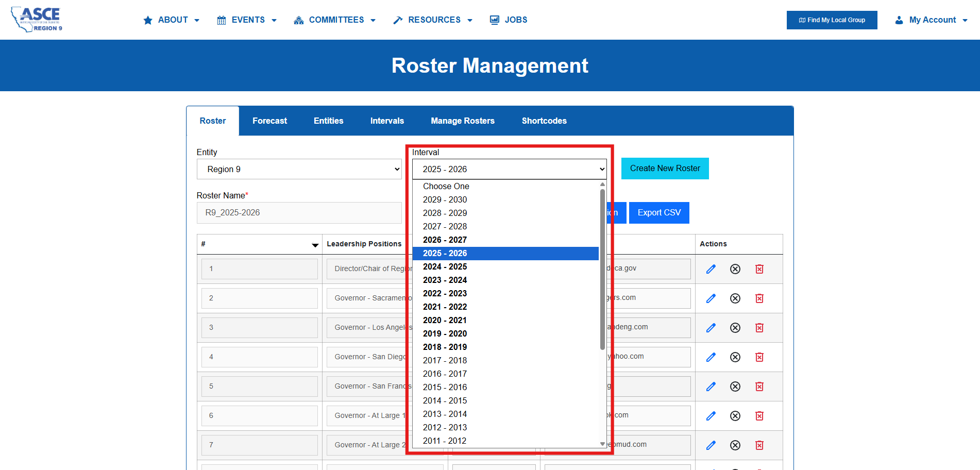980x470 pixels.
Task: Click the ASCE Region 9 logo
Action: (x=37, y=20)
